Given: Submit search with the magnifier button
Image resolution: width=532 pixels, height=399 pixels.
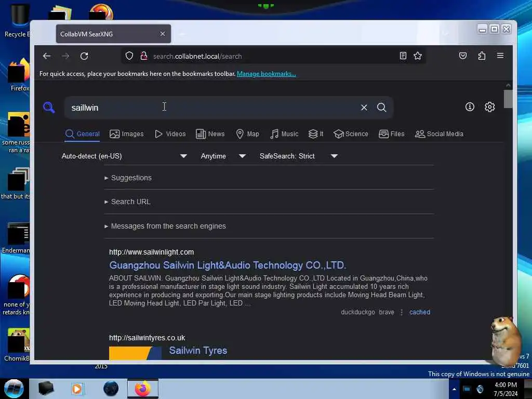Looking at the screenshot, I should click(x=382, y=108).
